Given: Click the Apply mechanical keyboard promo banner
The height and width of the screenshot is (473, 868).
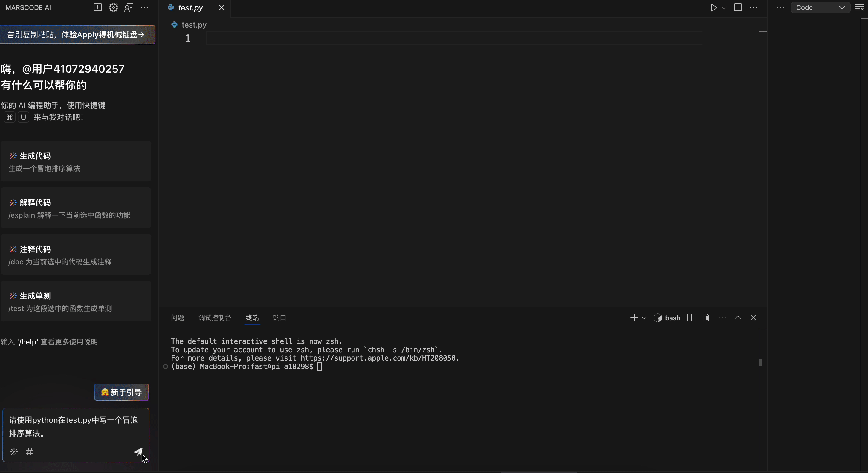Looking at the screenshot, I should 77,34.
